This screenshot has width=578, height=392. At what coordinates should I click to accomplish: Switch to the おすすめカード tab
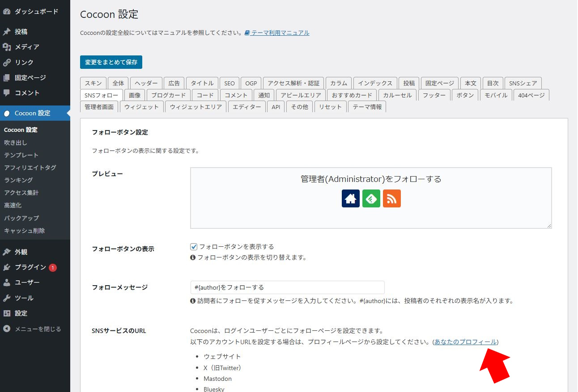point(352,95)
